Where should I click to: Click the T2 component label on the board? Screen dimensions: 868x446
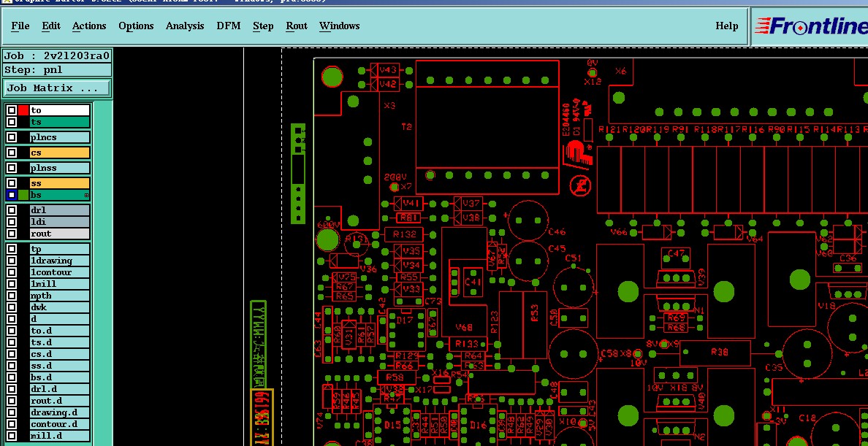pos(406,127)
